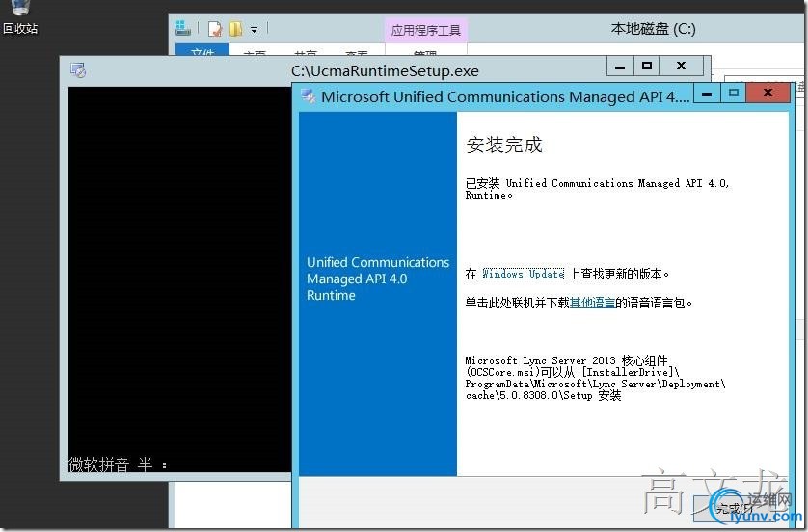Click the Properties quick access icon in Explorer
The image size is (808, 532).
coord(215,29)
